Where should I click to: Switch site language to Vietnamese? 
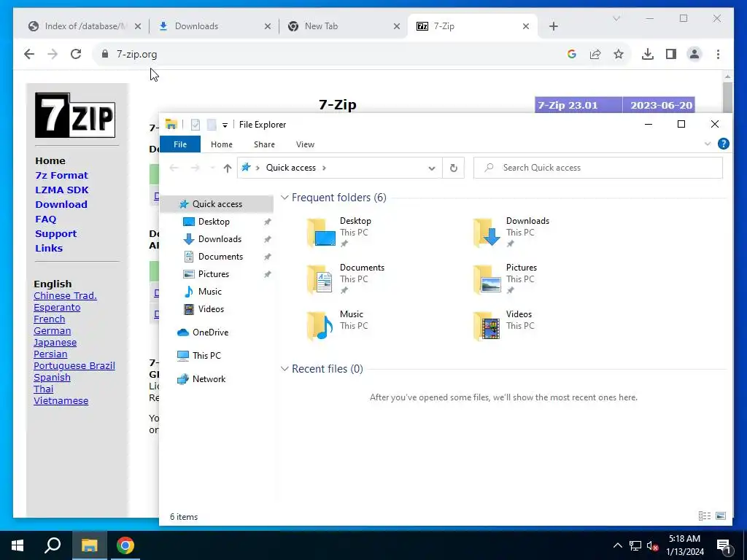coord(61,400)
